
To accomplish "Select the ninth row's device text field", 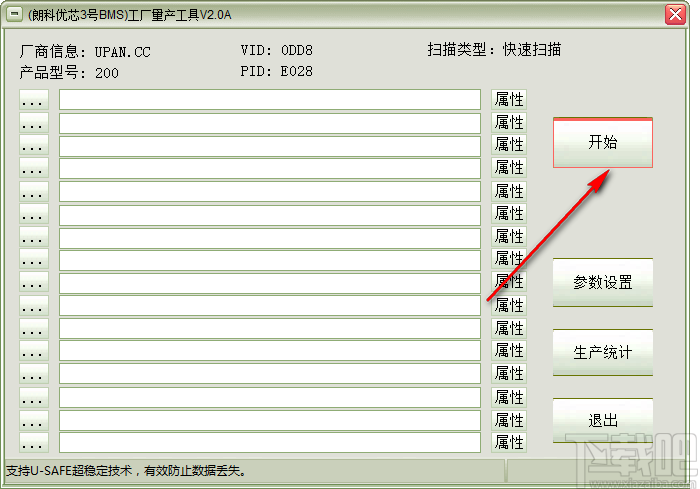I will click(270, 284).
